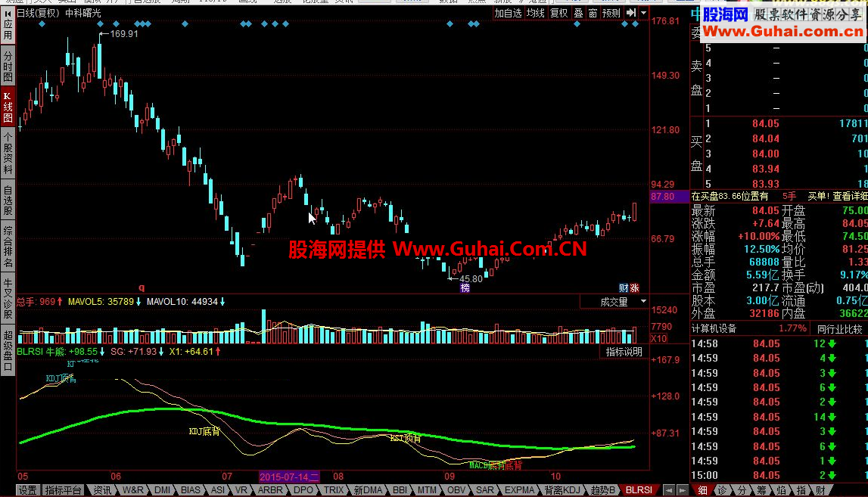The height and width of the screenshot is (497, 868).
Task: Collapse the left sidebar with the top arrow icon
Action: tap(8, 13)
